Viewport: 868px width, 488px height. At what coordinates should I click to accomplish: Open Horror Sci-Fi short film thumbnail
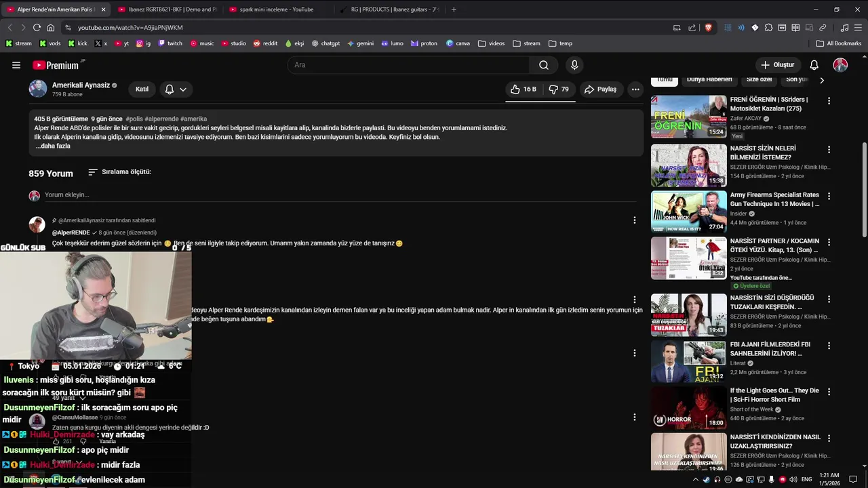(688, 407)
